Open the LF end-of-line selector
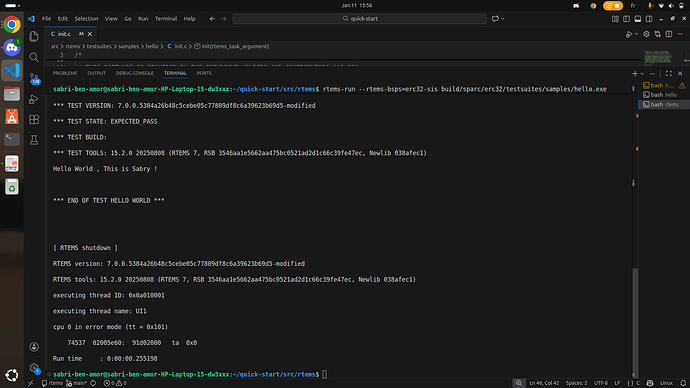The width and height of the screenshot is (690, 388). (x=617, y=383)
